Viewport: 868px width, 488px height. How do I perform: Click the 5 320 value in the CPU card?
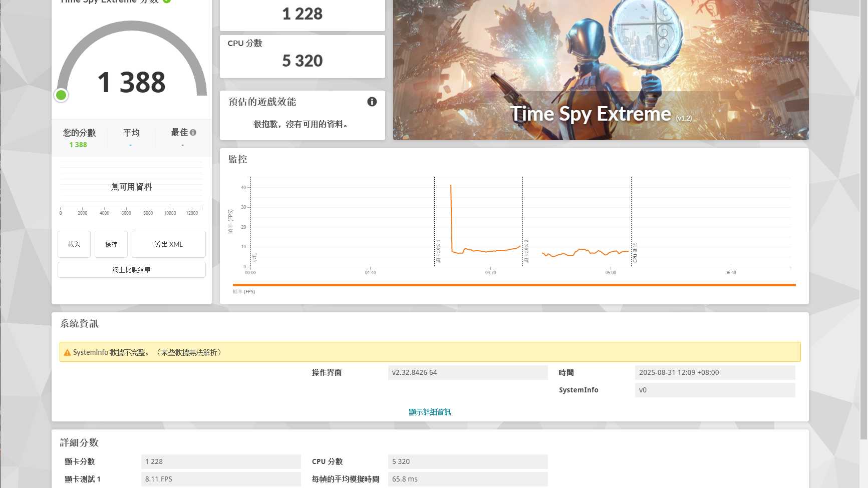click(x=303, y=61)
